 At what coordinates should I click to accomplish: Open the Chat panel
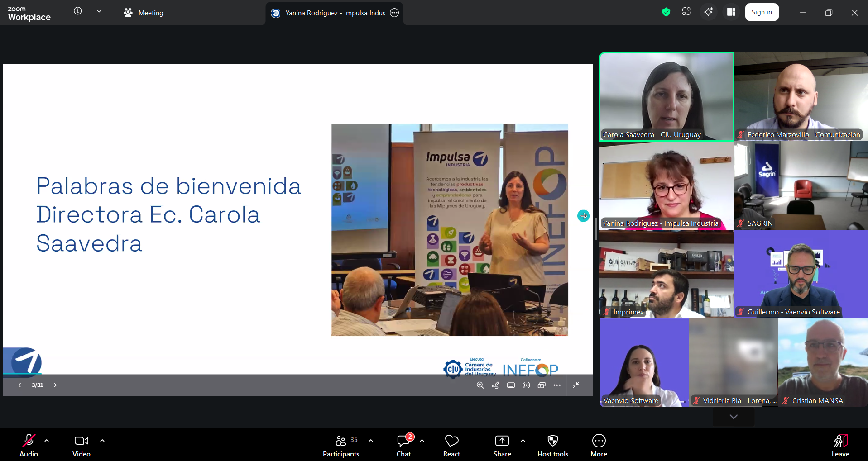(x=403, y=446)
